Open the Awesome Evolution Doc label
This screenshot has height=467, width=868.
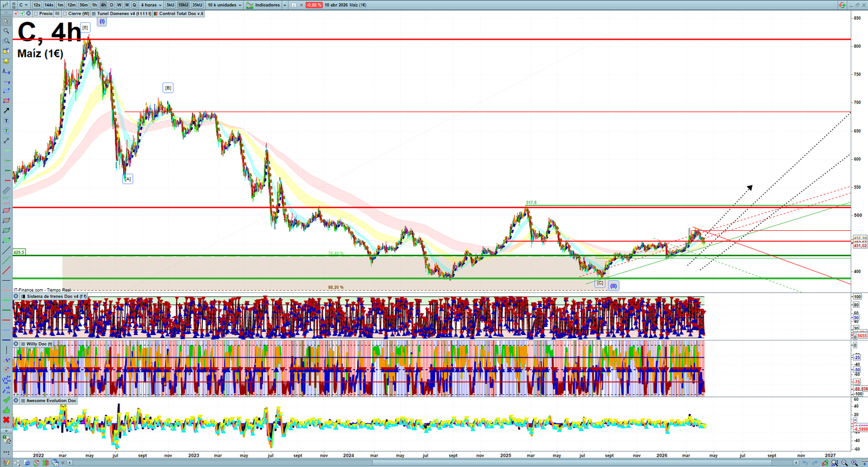pos(52,401)
